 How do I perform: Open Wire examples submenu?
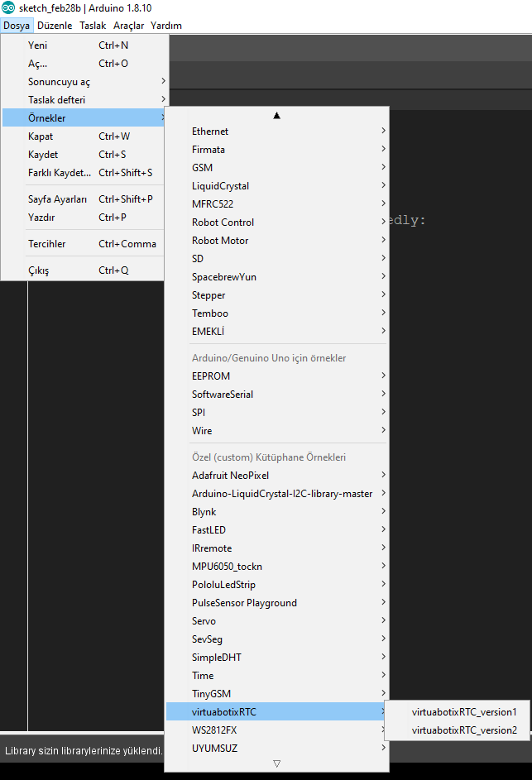[x=276, y=431]
